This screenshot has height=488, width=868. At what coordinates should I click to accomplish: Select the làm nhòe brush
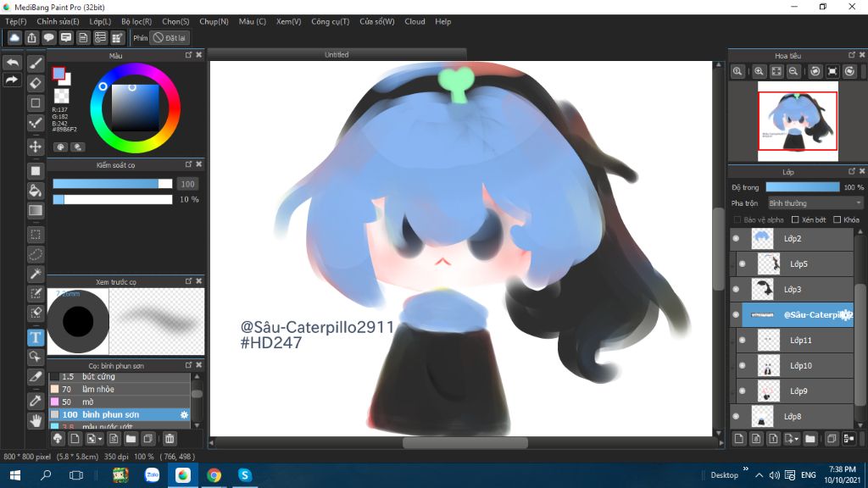click(x=120, y=389)
